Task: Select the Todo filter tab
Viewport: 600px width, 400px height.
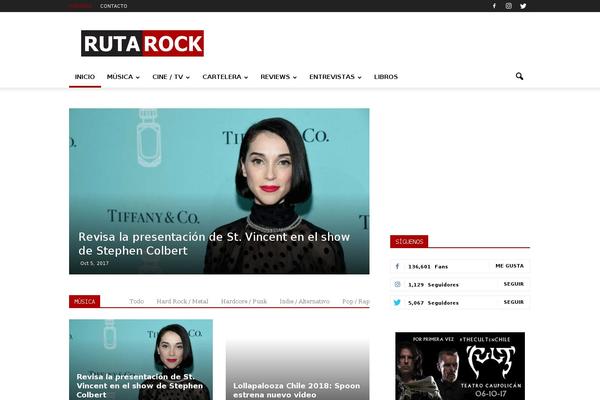Action: [x=137, y=301]
